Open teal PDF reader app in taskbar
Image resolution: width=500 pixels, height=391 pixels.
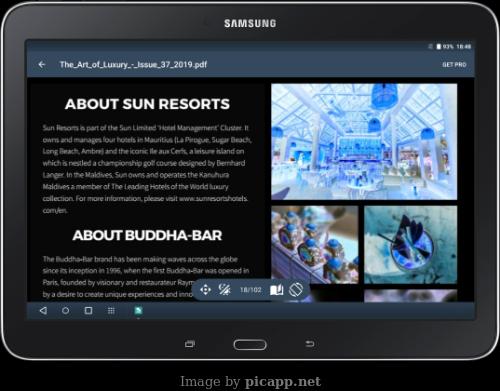coord(138,311)
